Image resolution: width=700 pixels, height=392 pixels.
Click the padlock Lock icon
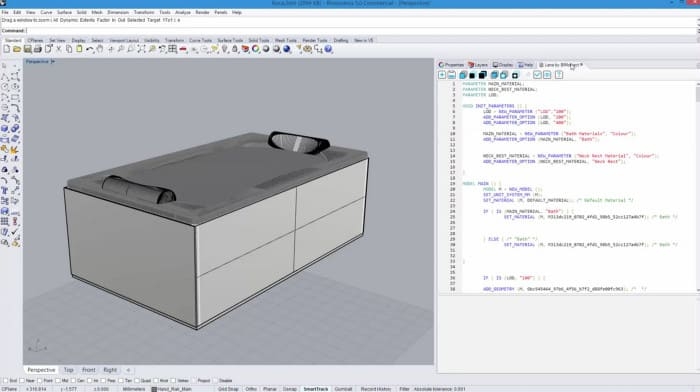click(235, 49)
